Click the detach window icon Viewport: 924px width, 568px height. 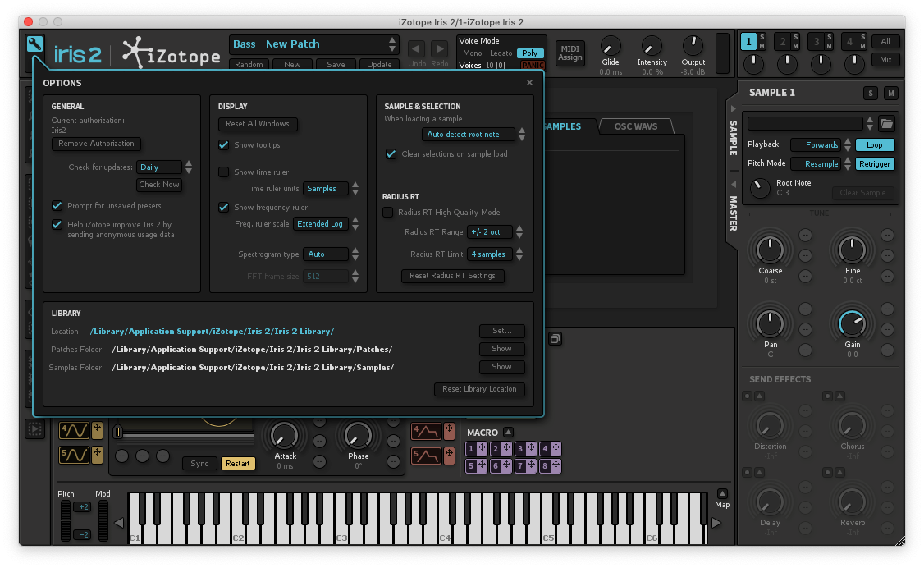click(x=555, y=339)
